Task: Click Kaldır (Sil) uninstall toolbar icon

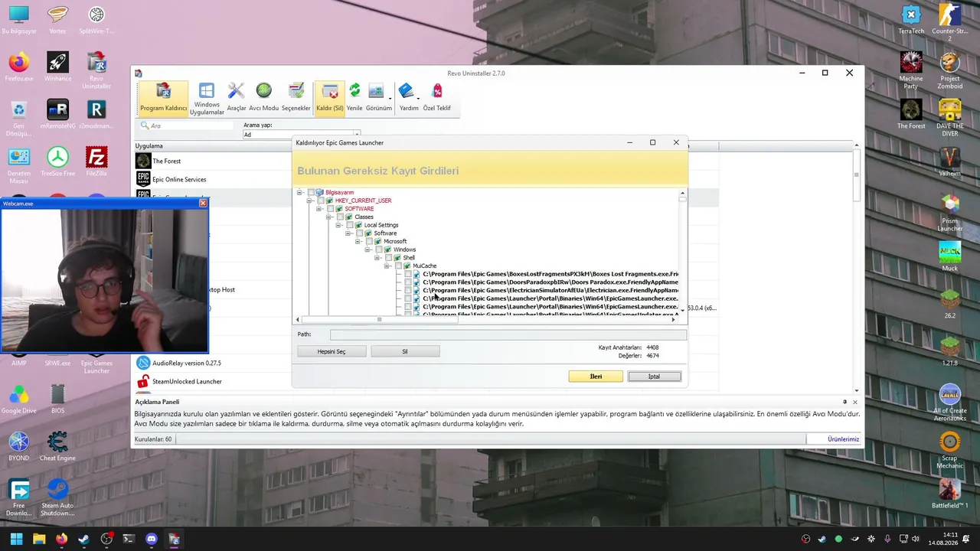Action: [x=330, y=98]
